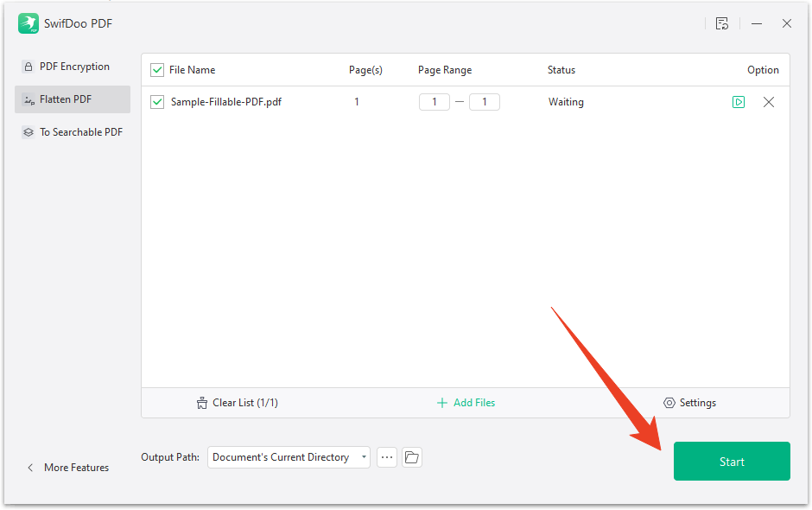Viewport: 812px width, 510px height.
Task: Click the three-dots browse path button
Action: pos(387,457)
